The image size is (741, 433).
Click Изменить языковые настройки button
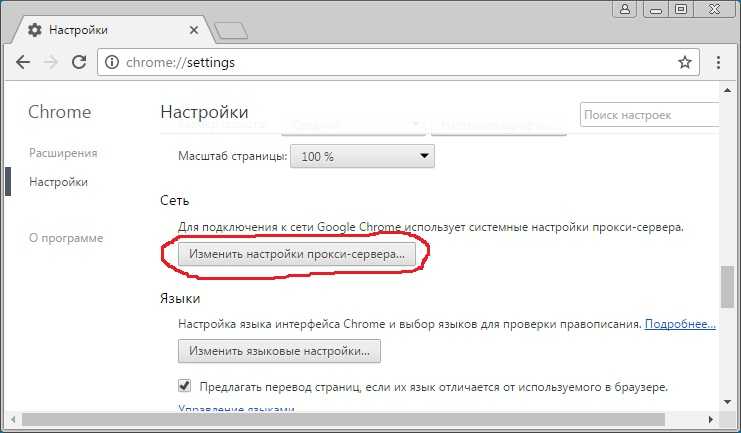pyautogui.click(x=279, y=351)
